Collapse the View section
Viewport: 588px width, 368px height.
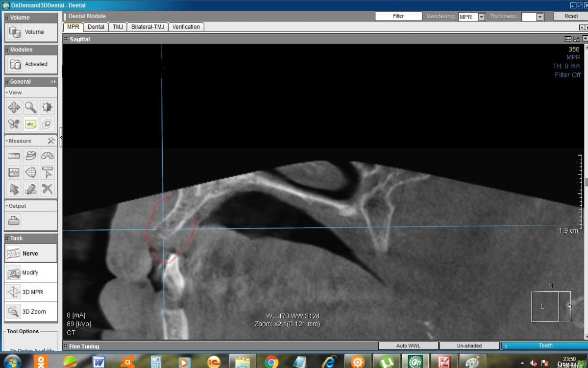pos(7,93)
